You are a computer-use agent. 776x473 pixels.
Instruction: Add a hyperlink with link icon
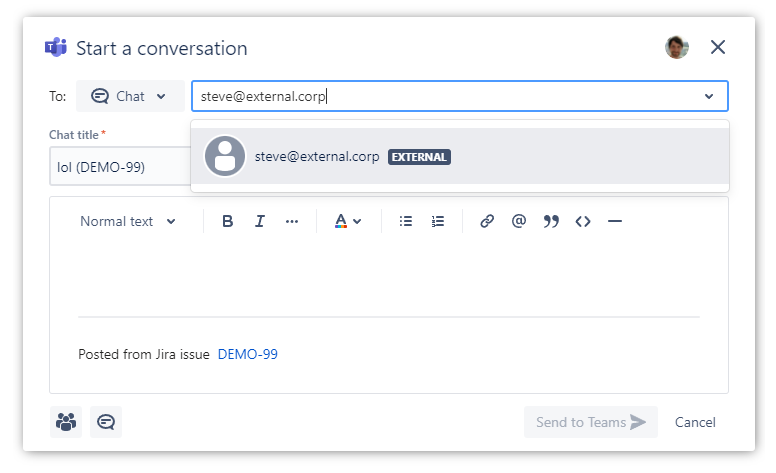coord(487,222)
